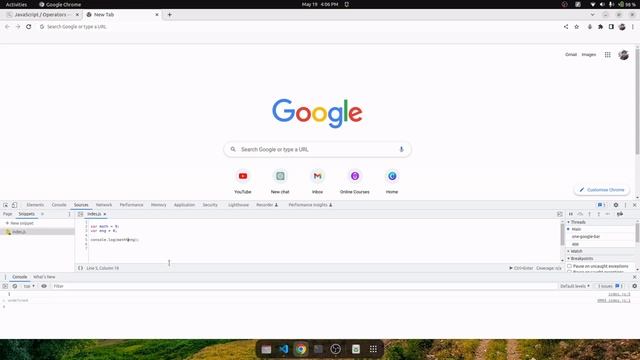Click the pretty-print braces icon in editor status bar
This screenshot has height=360, width=640.
coord(80,268)
